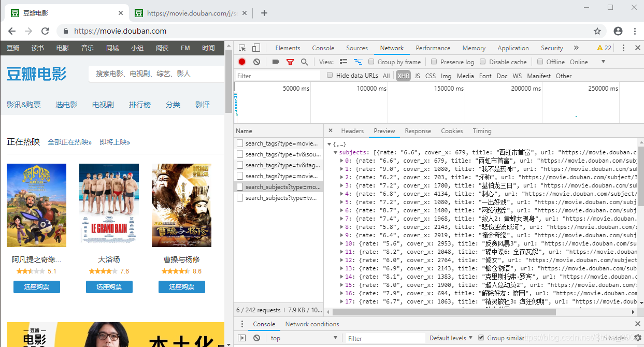Show more DevTools tabs chevron

click(x=576, y=48)
